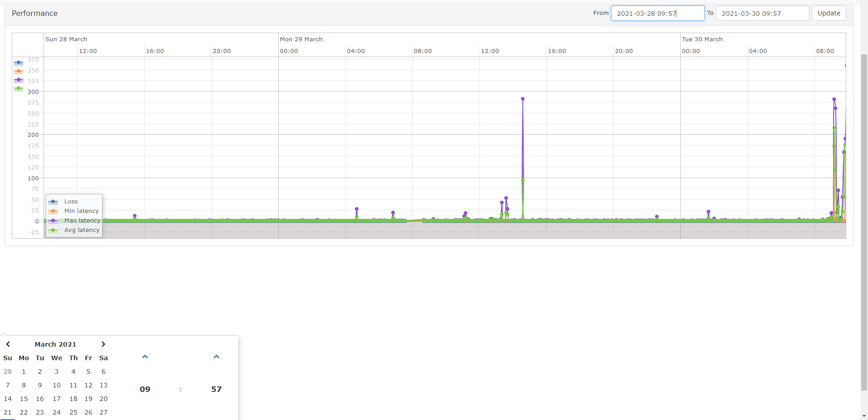
Task: Toggle the Loss series off in legend
Action: pos(71,201)
